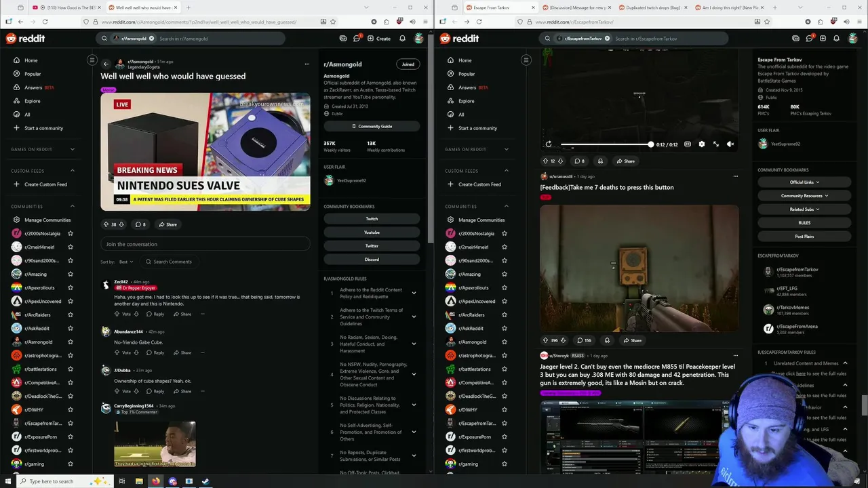868x488 pixels.
Task: Open Discord community bookmark
Action: point(372,260)
